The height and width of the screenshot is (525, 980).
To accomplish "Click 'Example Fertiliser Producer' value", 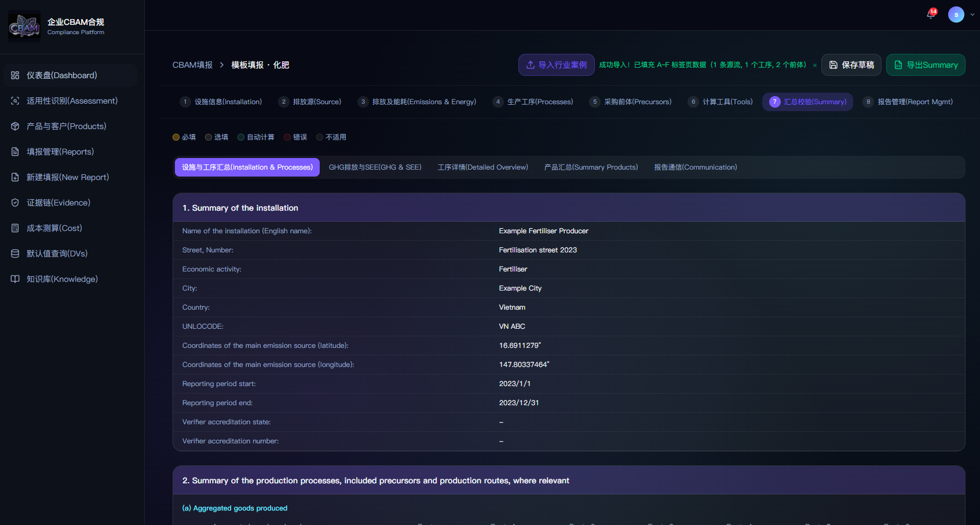I will click(543, 231).
